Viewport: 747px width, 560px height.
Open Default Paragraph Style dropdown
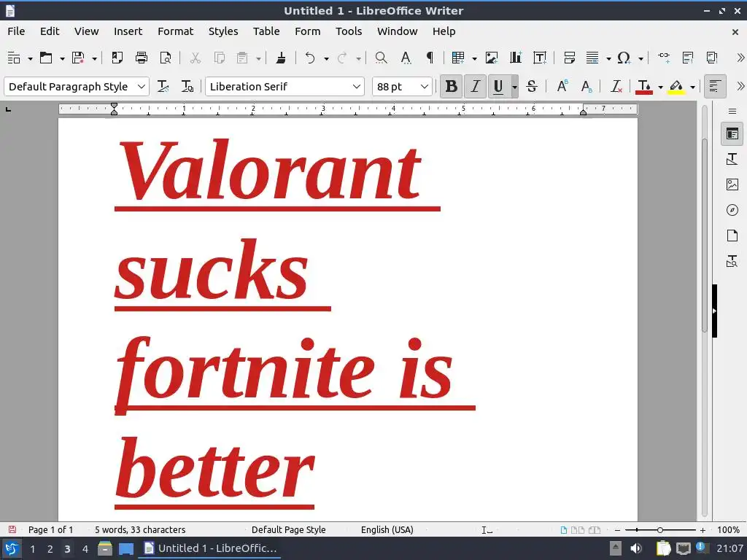point(141,87)
